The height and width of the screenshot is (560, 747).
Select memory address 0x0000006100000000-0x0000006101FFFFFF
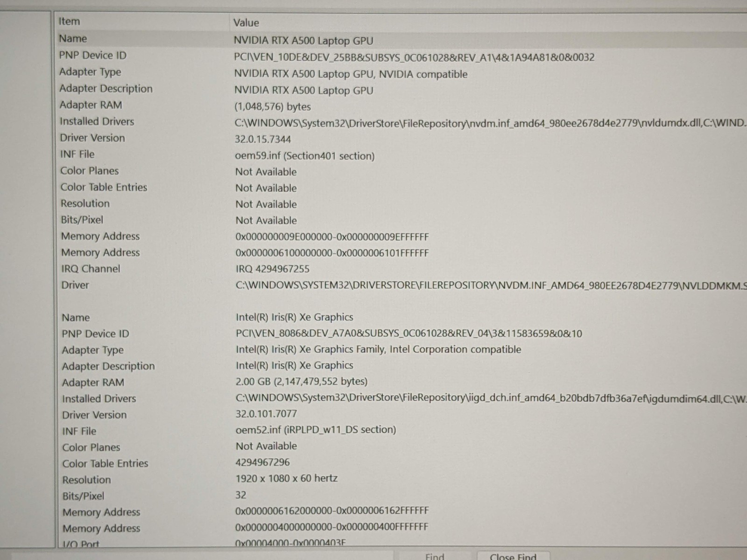point(332,253)
